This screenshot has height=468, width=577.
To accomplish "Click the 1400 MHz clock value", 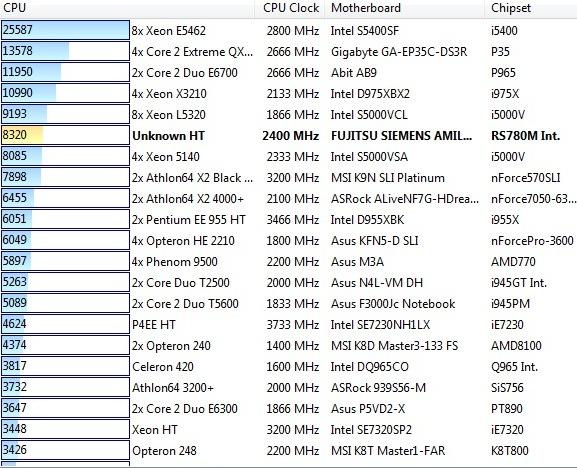I will (293, 345).
